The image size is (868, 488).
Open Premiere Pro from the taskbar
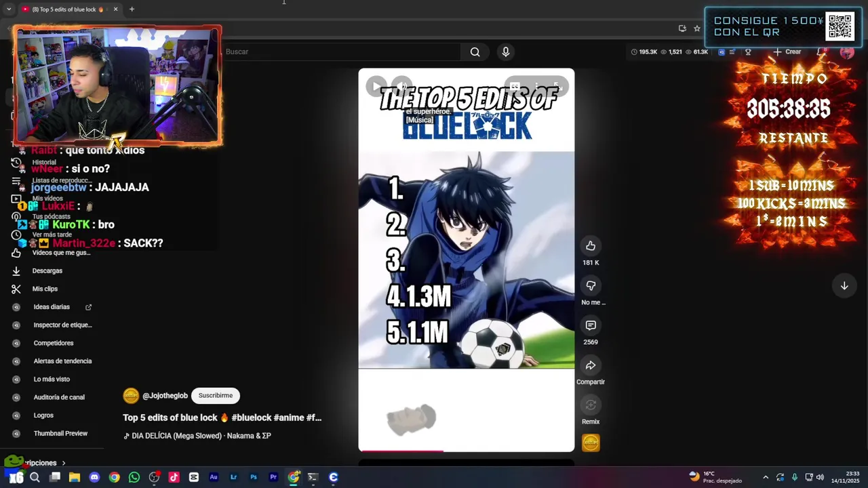(273, 477)
